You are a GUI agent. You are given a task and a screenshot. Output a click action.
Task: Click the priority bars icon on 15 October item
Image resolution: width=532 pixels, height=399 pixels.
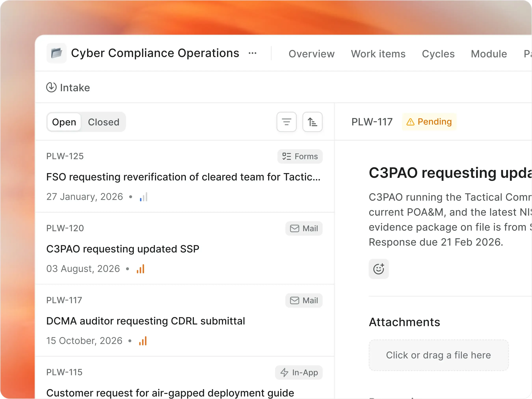pyautogui.click(x=143, y=341)
